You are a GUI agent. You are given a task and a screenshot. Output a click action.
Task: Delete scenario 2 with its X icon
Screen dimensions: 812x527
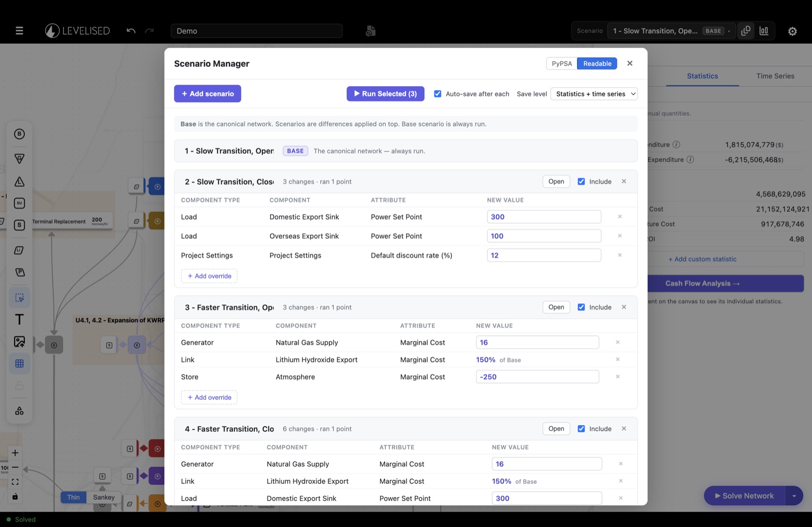624,182
